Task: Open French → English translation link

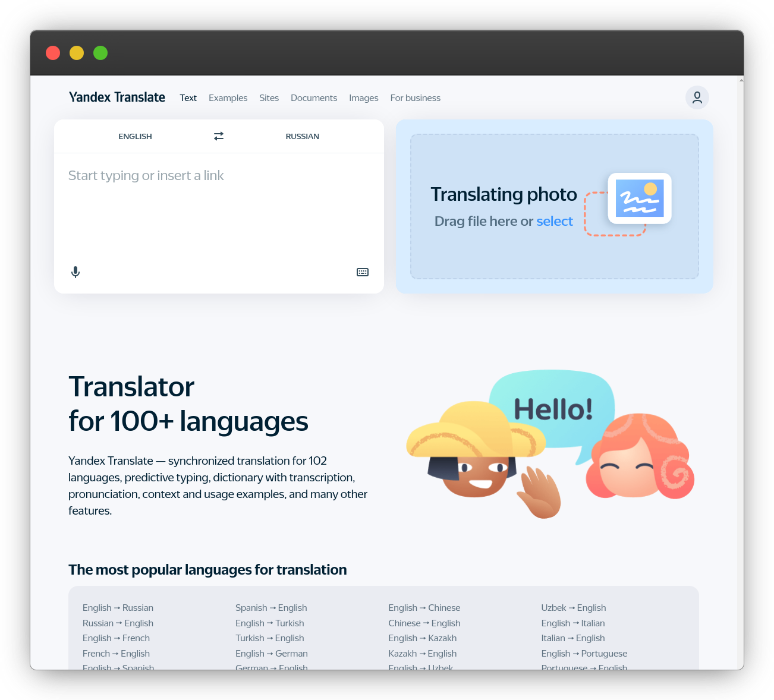Action: pyautogui.click(x=116, y=654)
